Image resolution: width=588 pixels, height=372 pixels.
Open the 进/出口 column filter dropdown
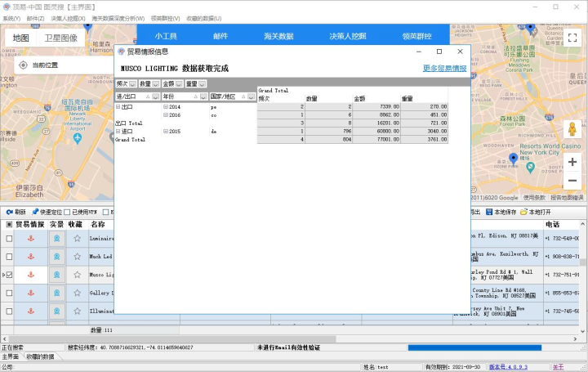point(156,96)
